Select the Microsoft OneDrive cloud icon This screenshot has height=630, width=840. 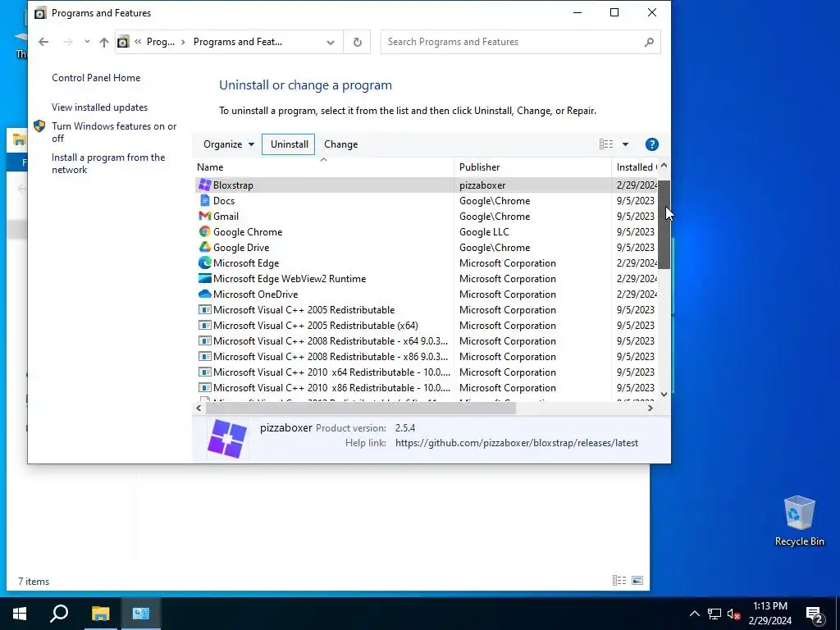tap(204, 294)
